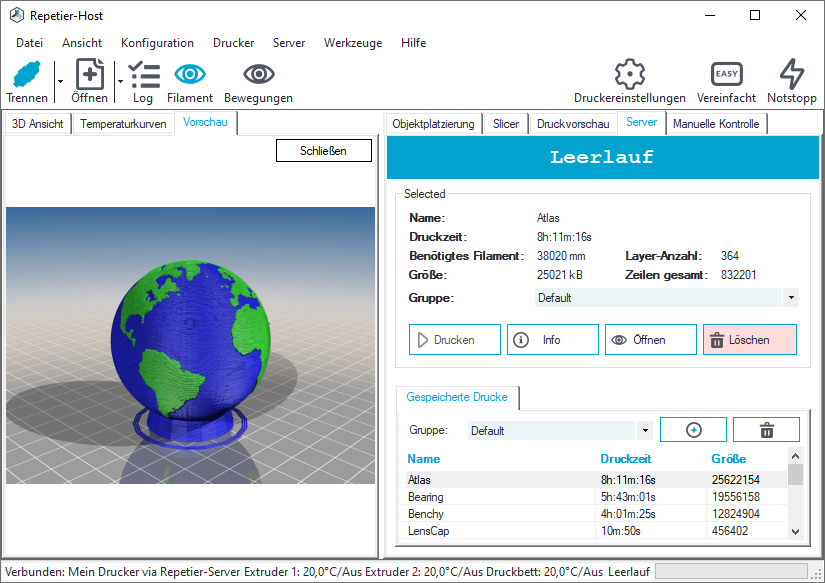Open the Konfiguration menu
The image size is (825, 583).
157,43
